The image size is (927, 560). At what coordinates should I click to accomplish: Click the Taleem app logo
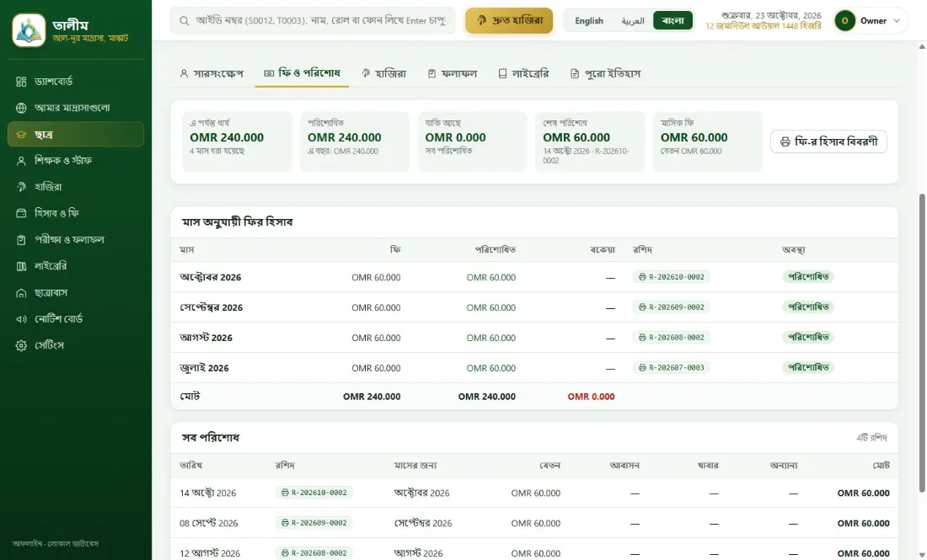29,30
